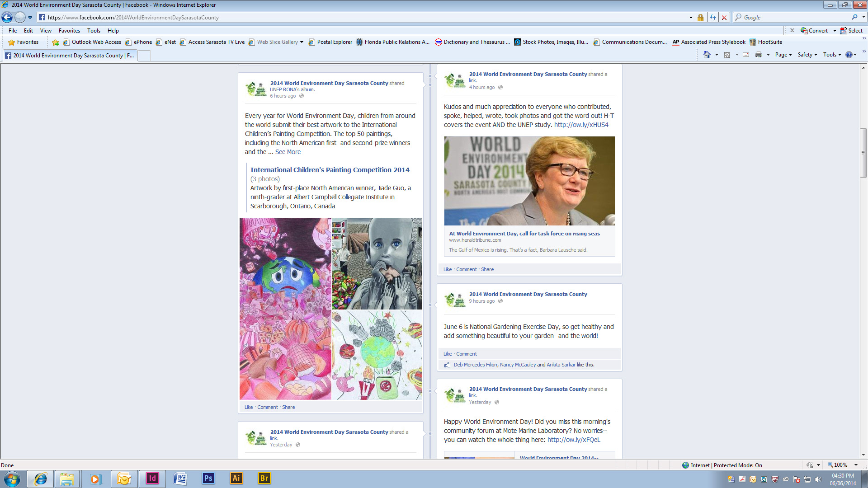Click the Home icon in the command bar
Screen dimensions: 868x488
coord(707,55)
